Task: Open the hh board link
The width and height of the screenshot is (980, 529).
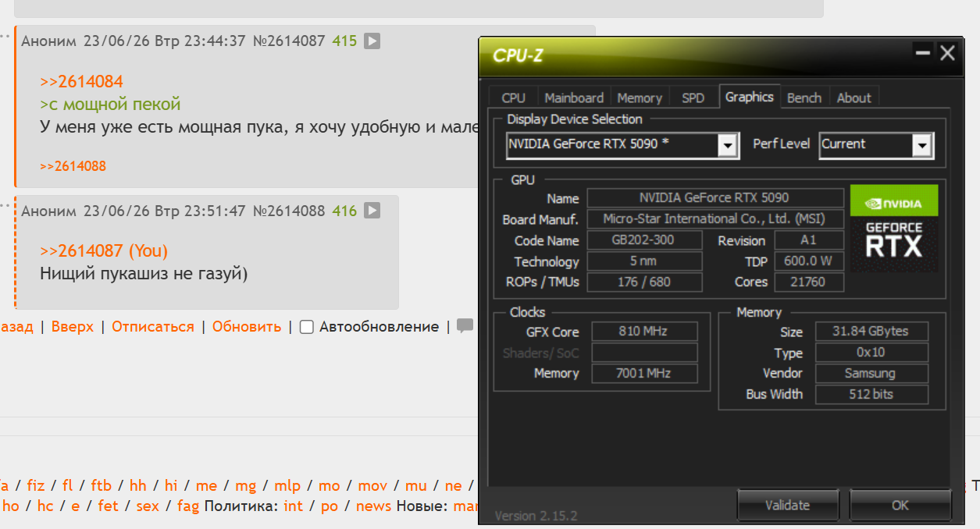Action: tap(137, 486)
